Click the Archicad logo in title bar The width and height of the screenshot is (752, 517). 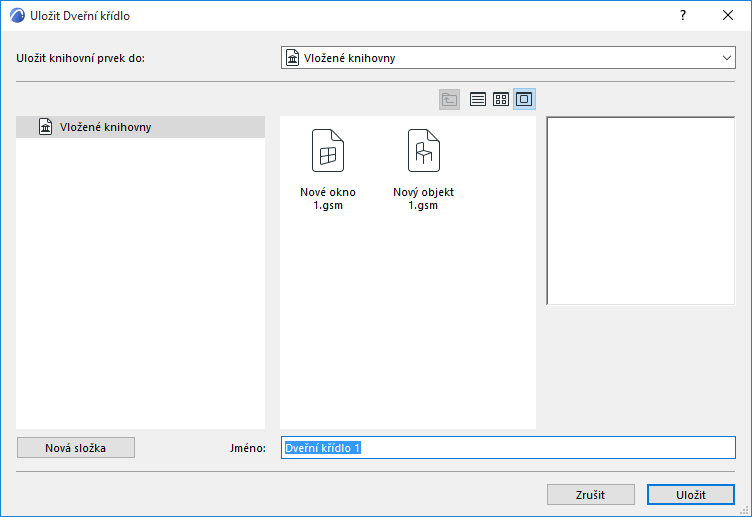[x=17, y=15]
